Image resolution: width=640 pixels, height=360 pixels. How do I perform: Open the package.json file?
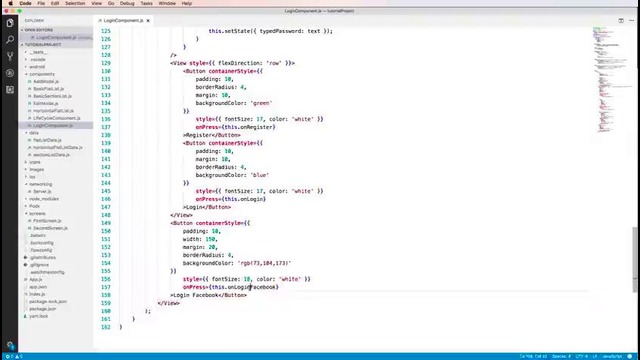42,309
